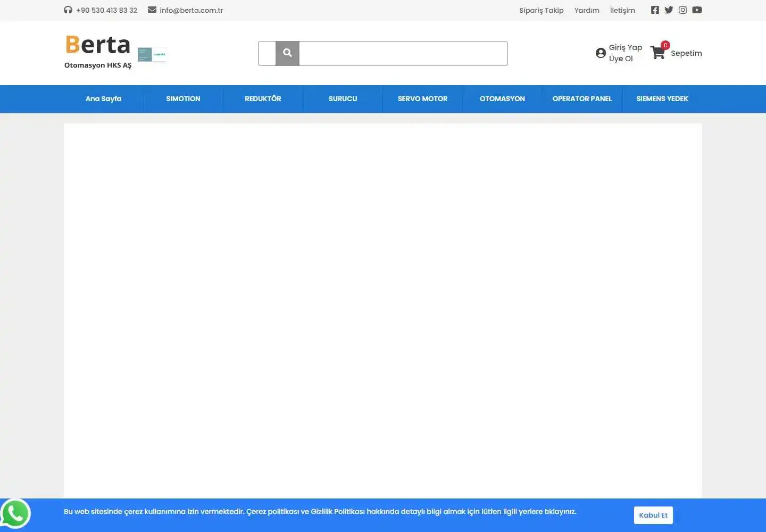Click the envelope email icon
The height and width of the screenshot is (532, 766).
pos(152,10)
